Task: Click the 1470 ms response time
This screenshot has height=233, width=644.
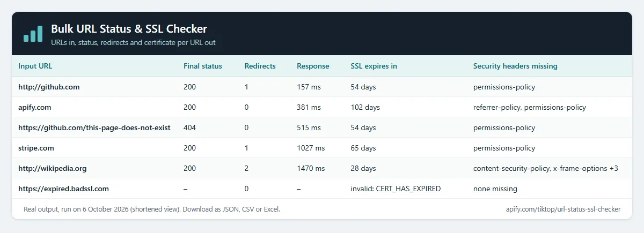Action: (x=311, y=168)
